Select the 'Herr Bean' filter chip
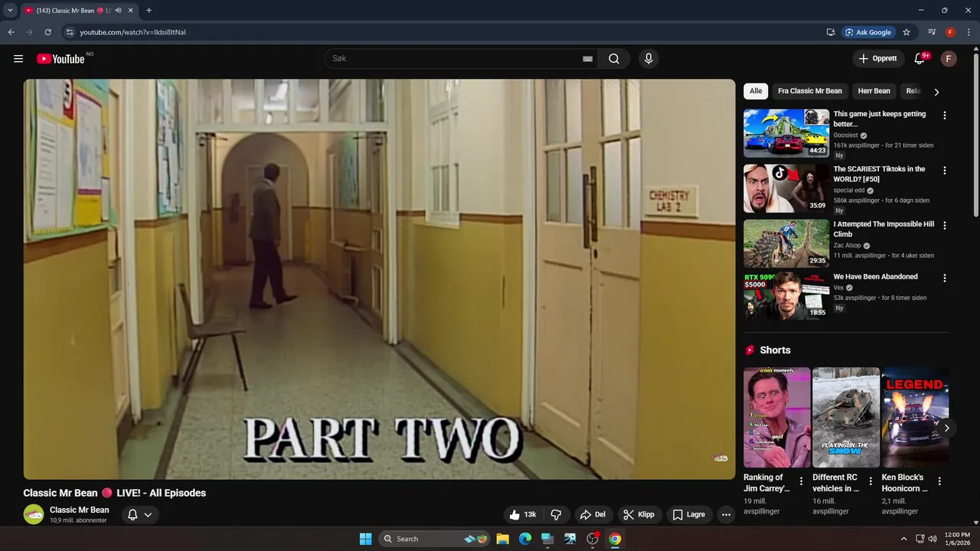The height and width of the screenshot is (551, 980). pos(874,91)
